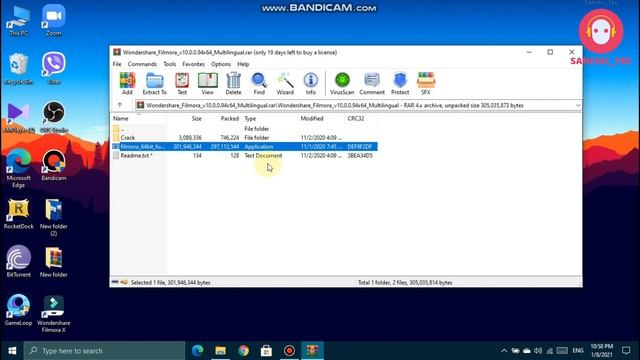Open BitTorrent desktop shortcut
The width and height of the screenshot is (640, 360).
(18, 262)
